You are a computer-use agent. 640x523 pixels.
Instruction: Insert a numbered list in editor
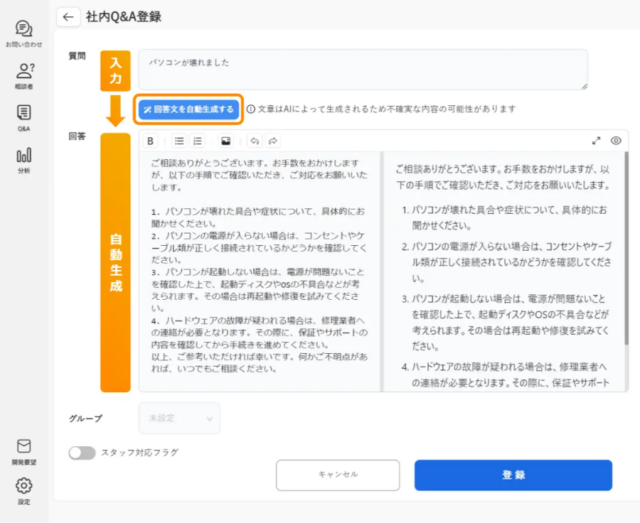pyautogui.click(x=198, y=141)
